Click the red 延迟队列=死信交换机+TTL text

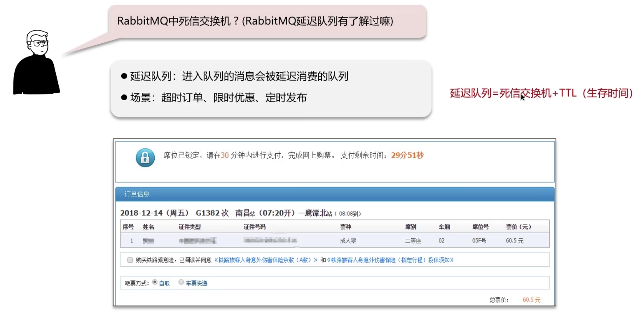coord(541,93)
